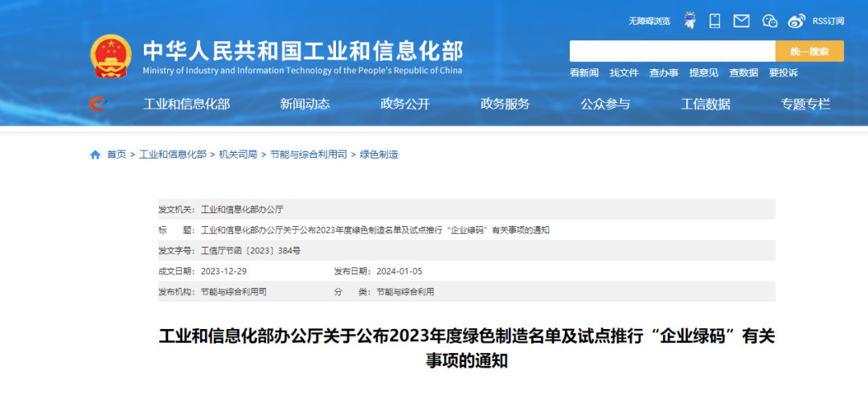
Task: Open 专题专栏 navigation menu
Action: 805,104
